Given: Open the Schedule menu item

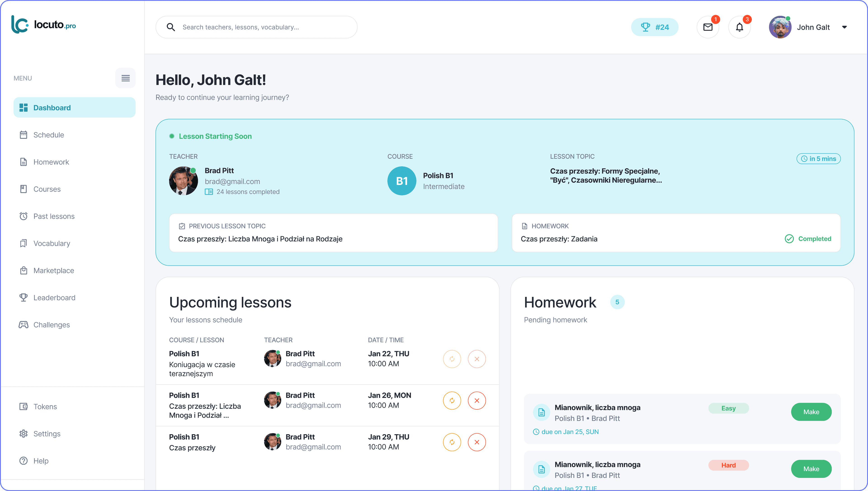Looking at the screenshot, I should tap(75, 135).
